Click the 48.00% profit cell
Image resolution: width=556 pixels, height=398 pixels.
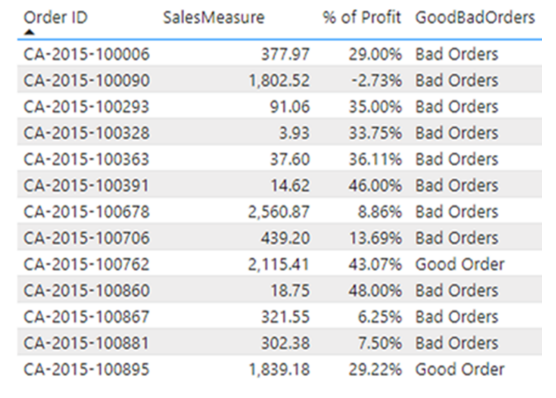tap(375, 291)
